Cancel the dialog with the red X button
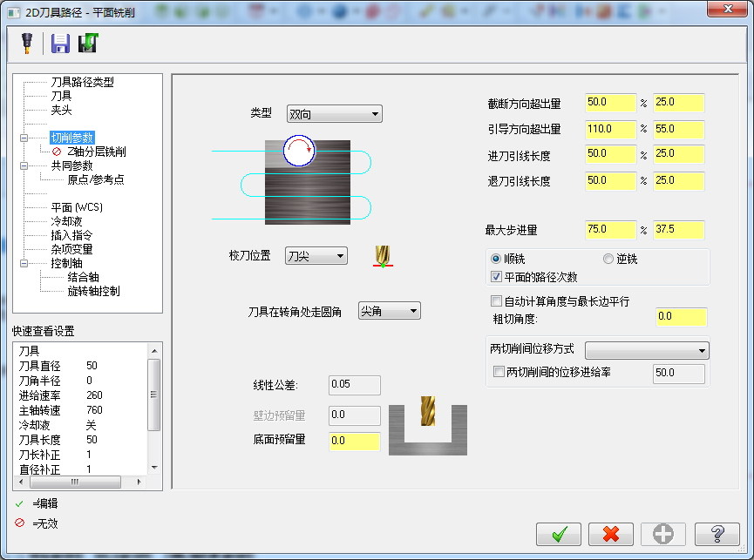 610,534
